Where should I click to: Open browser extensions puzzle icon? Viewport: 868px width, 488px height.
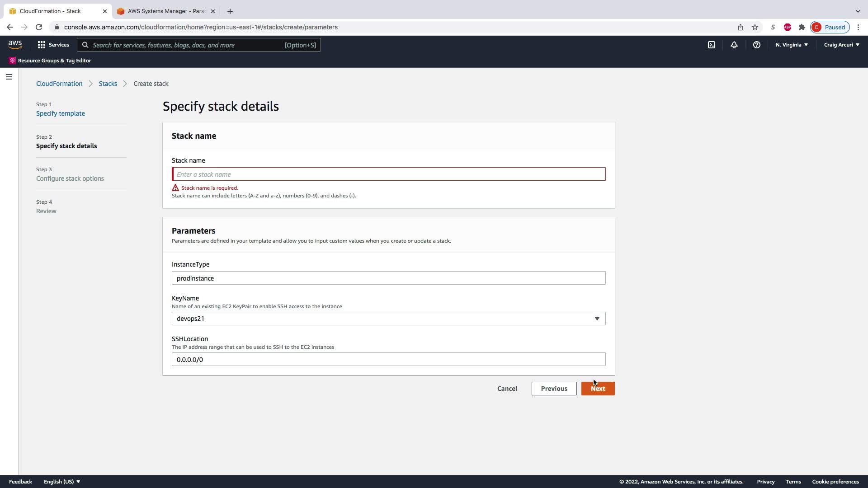click(802, 27)
